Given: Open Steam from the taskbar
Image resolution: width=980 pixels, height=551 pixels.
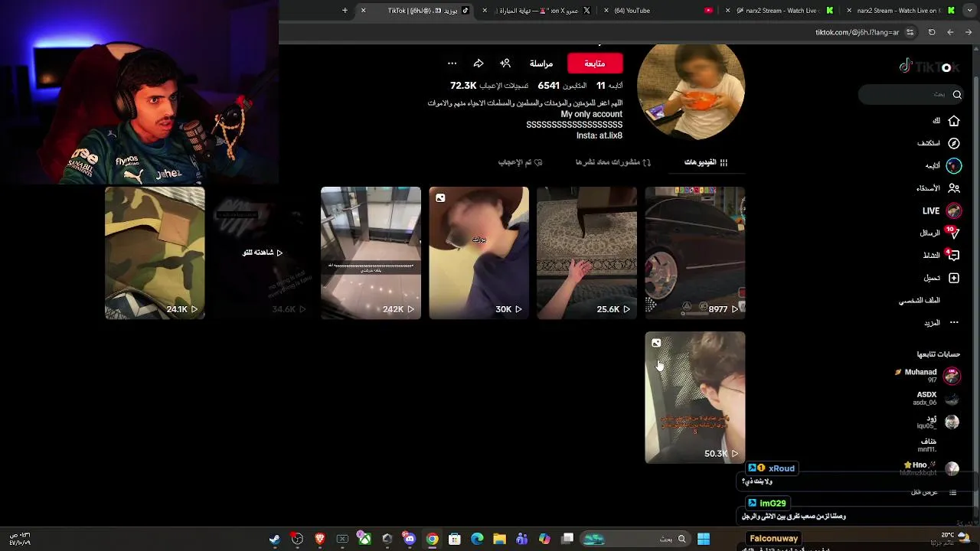Looking at the screenshot, I should click(x=274, y=539).
